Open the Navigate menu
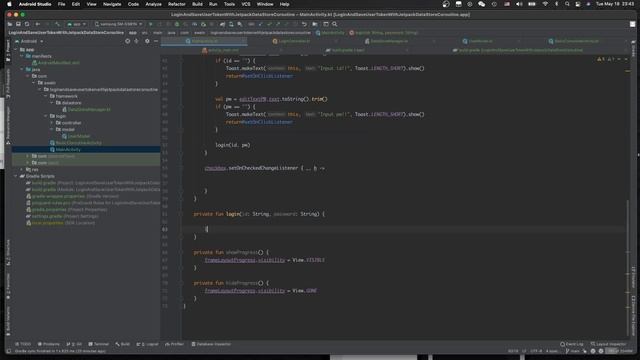 112,4
